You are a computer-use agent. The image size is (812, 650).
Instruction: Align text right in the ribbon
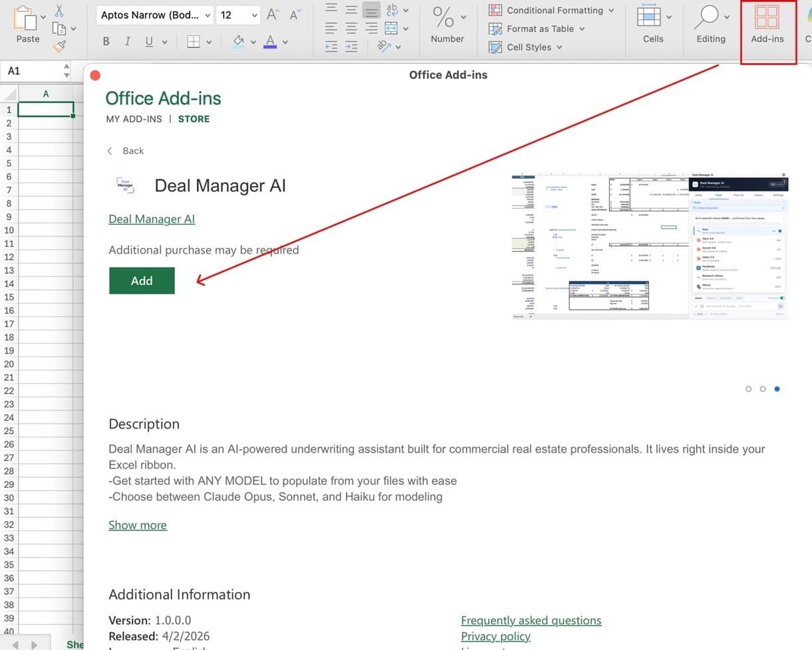pyautogui.click(x=372, y=28)
